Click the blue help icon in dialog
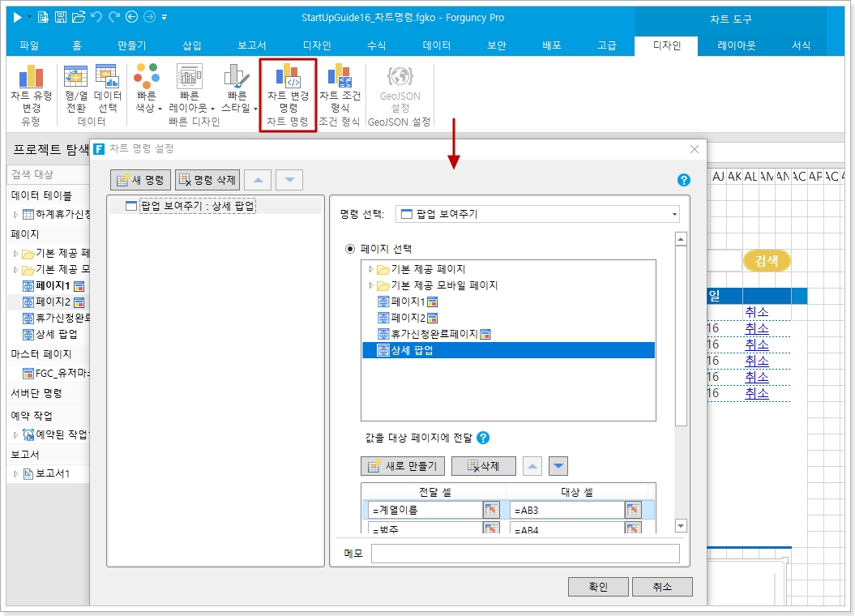Image resolution: width=855 pixels, height=616 pixels. point(683,180)
